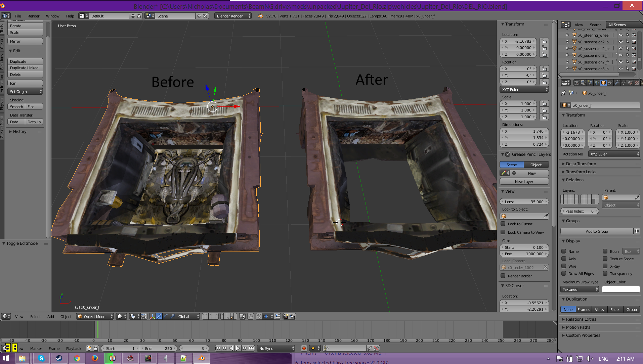Click the Object Color white swatch

coord(621,289)
